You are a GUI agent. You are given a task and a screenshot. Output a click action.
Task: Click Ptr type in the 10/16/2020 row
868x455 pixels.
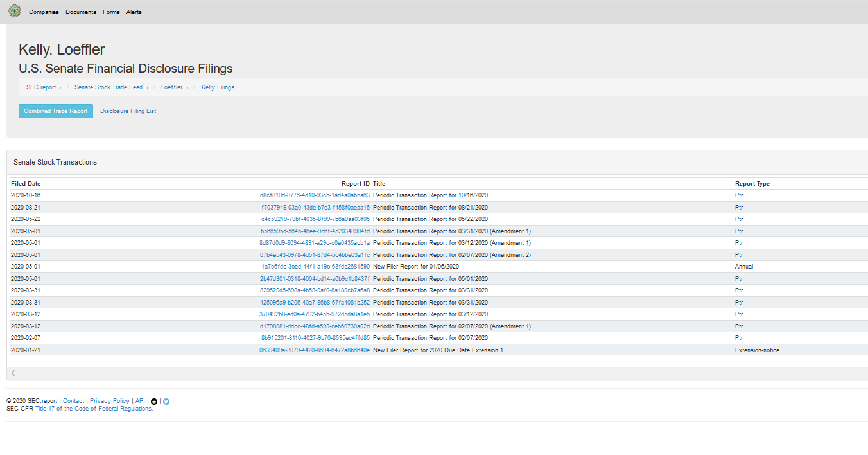point(739,195)
